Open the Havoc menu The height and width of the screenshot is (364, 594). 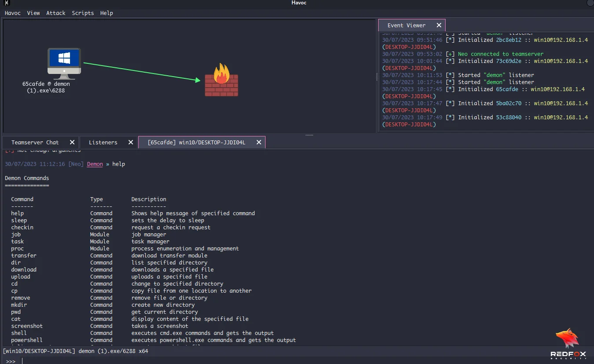(x=12, y=13)
